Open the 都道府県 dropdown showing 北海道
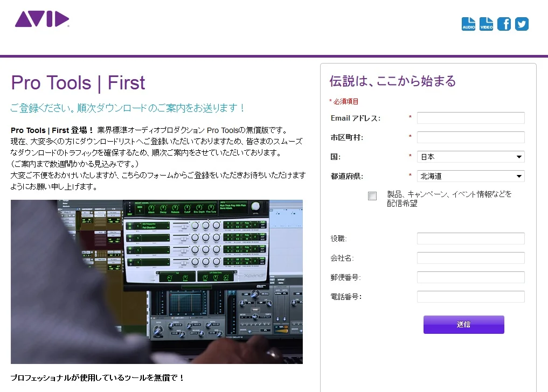This screenshot has width=548, height=392. tap(470, 176)
